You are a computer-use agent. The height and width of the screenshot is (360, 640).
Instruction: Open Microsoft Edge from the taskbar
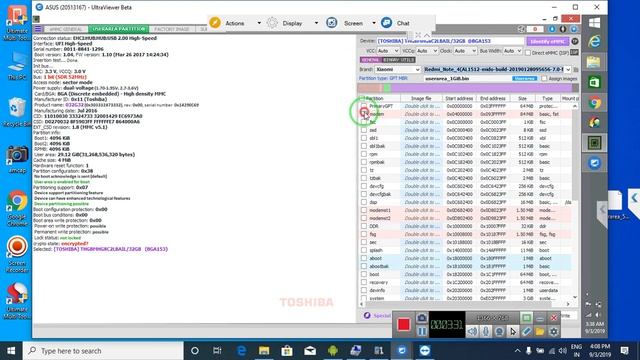(x=241, y=351)
